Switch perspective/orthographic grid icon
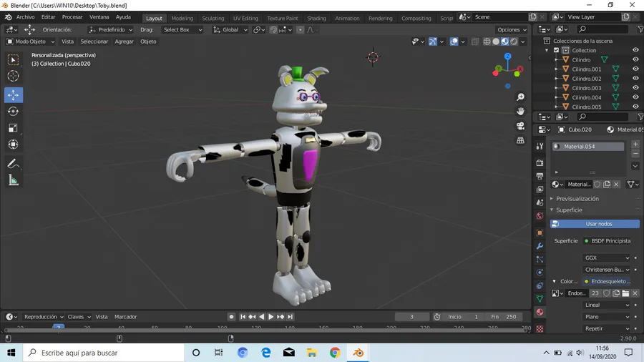The image size is (644, 362). [x=520, y=140]
